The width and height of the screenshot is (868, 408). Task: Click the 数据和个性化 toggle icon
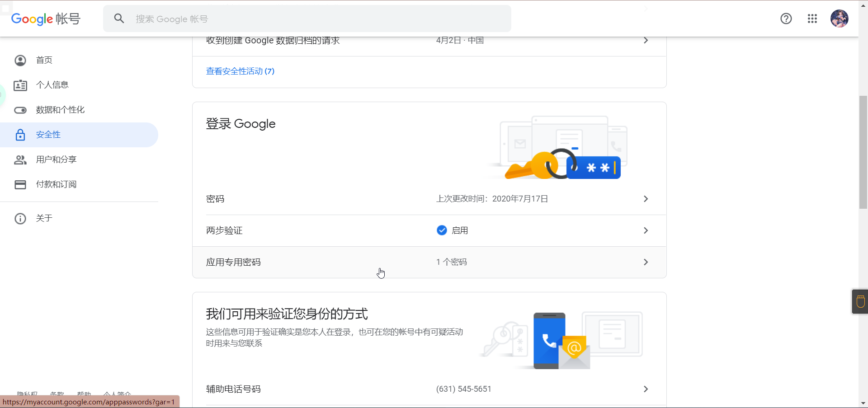pos(20,110)
